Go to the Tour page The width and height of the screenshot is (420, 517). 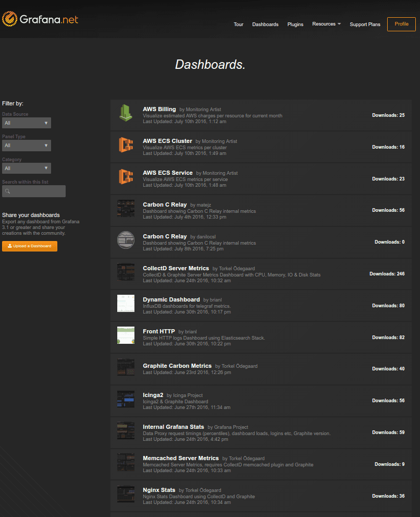tap(239, 25)
